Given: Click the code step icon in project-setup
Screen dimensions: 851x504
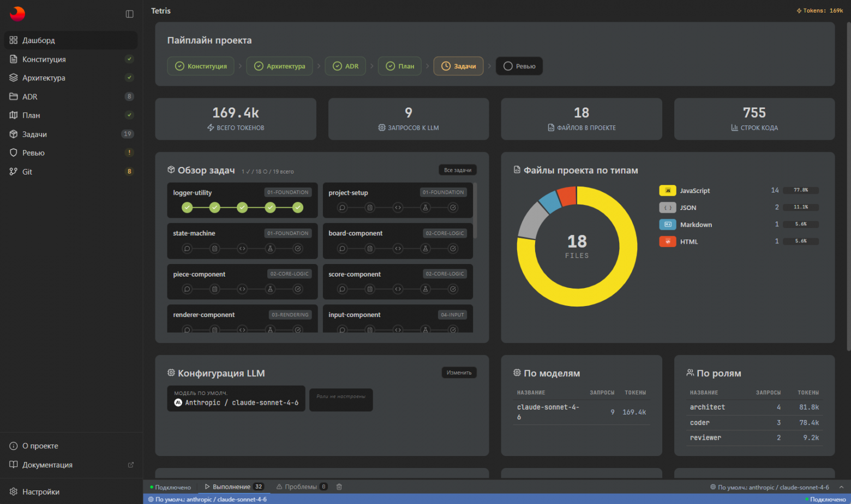Looking at the screenshot, I should click(x=398, y=208).
